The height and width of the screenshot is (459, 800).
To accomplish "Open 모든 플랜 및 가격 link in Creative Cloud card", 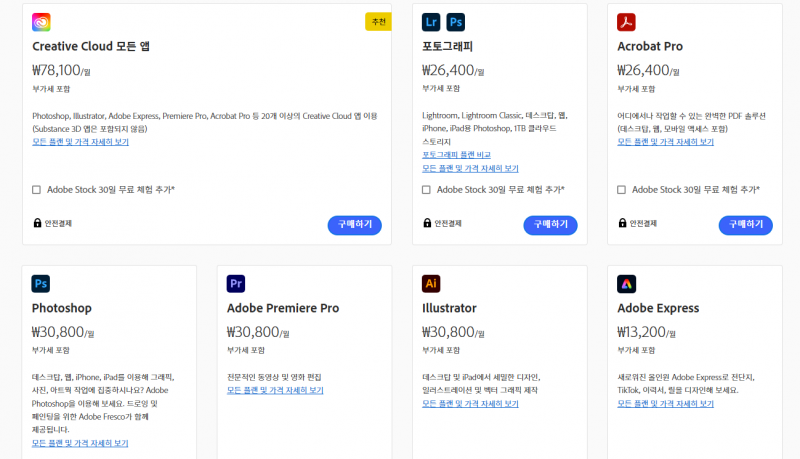I will (81, 142).
